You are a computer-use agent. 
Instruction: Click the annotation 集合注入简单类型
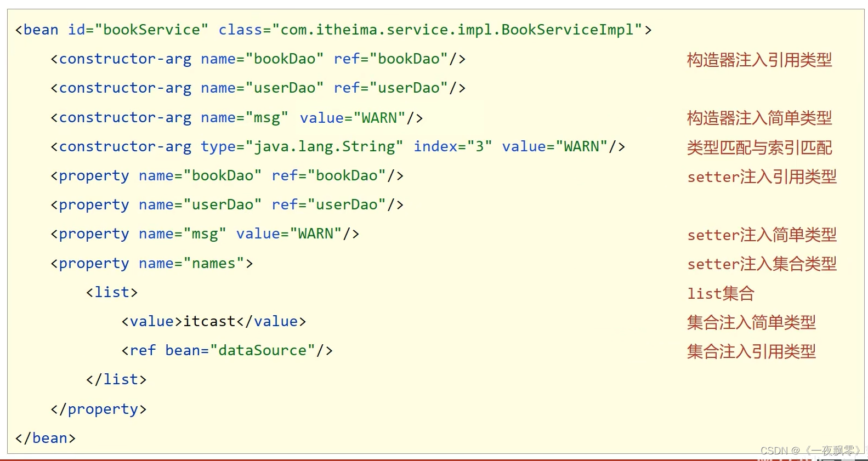[x=751, y=322]
